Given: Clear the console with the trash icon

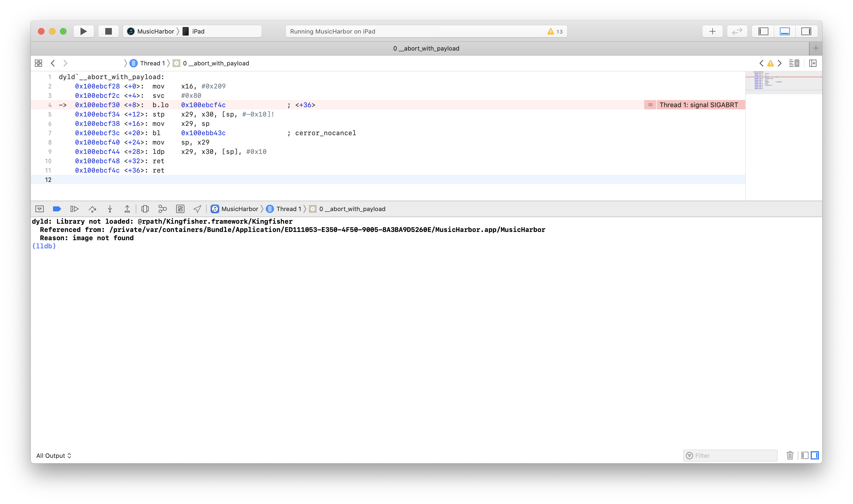Looking at the screenshot, I should coord(790,455).
